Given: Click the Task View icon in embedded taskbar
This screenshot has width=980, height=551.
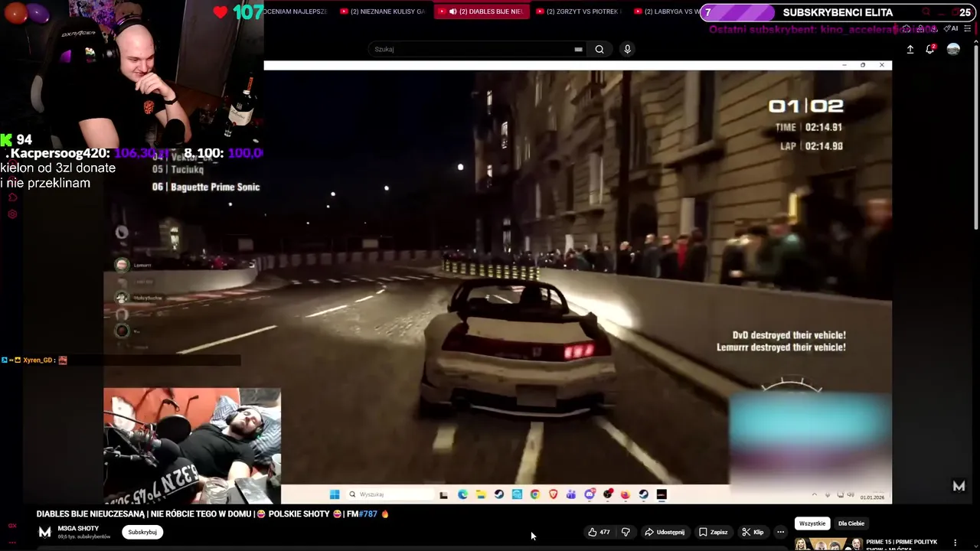Looking at the screenshot, I should (444, 494).
